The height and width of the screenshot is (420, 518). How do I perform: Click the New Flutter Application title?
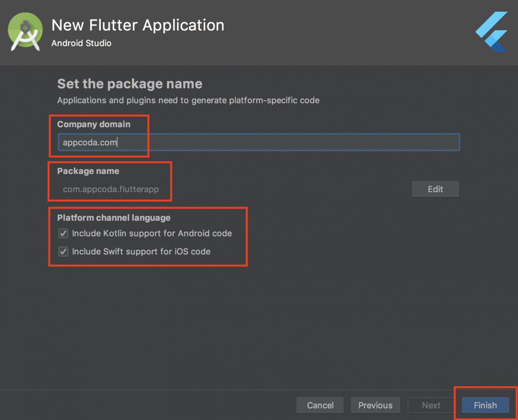(138, 25)
